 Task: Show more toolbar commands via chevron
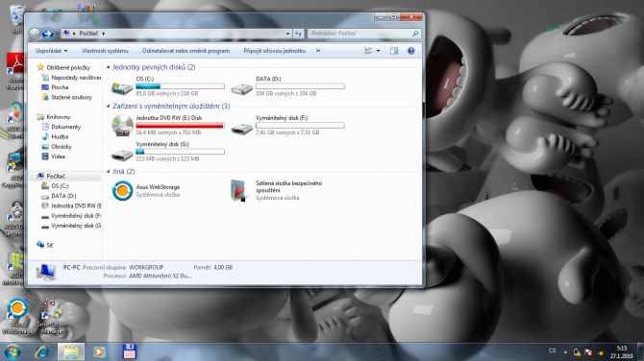(318, 51)
